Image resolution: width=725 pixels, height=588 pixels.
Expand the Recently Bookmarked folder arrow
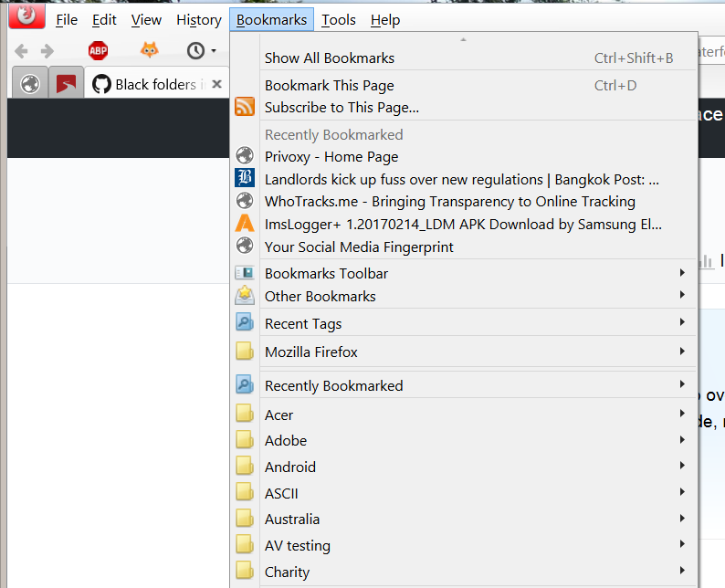coord(682,384)
